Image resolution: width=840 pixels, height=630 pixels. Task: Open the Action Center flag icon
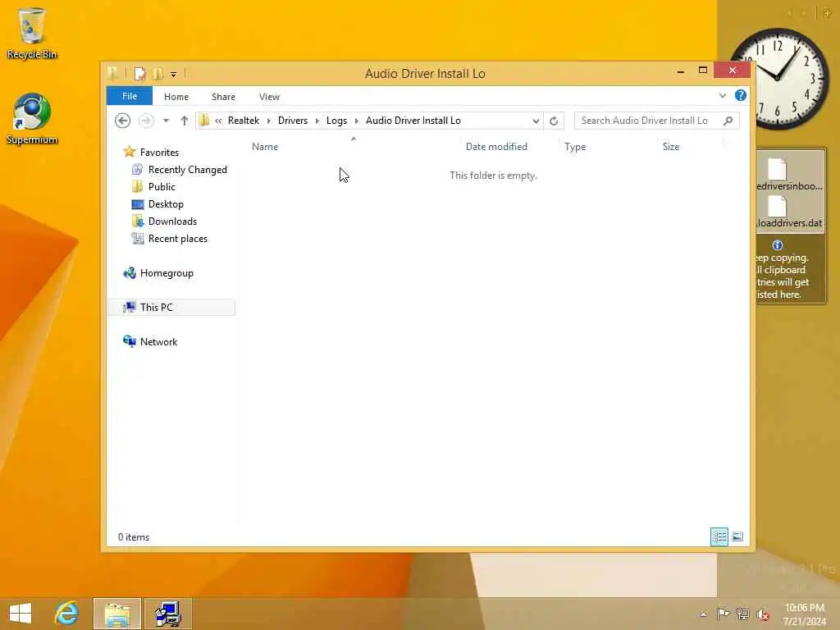[723, 614]
